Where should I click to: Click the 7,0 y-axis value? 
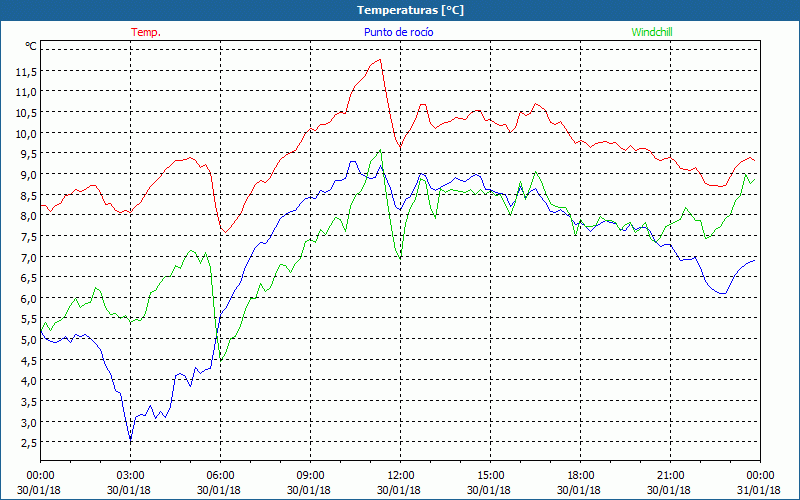point(29,258)
